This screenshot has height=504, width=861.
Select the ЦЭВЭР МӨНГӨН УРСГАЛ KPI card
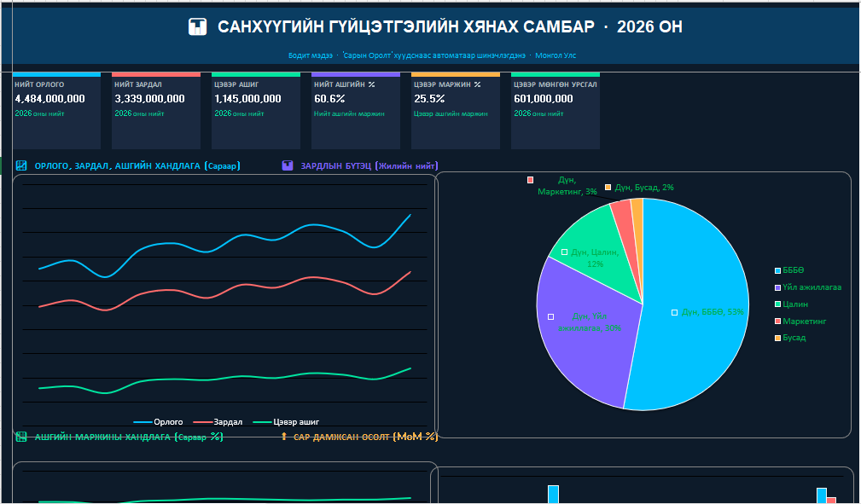pyautogui.click(x=555, y=111)
